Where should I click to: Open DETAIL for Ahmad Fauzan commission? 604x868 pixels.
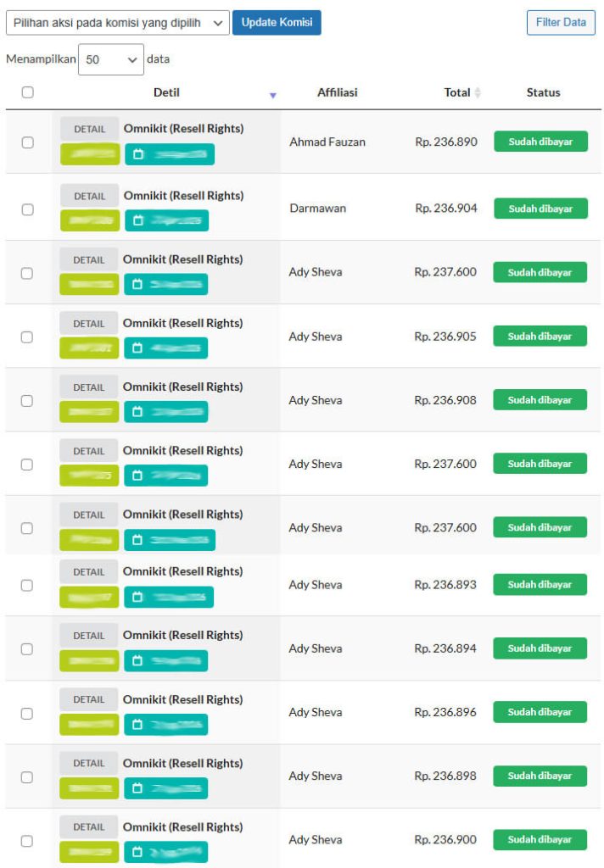coord(89,129)
